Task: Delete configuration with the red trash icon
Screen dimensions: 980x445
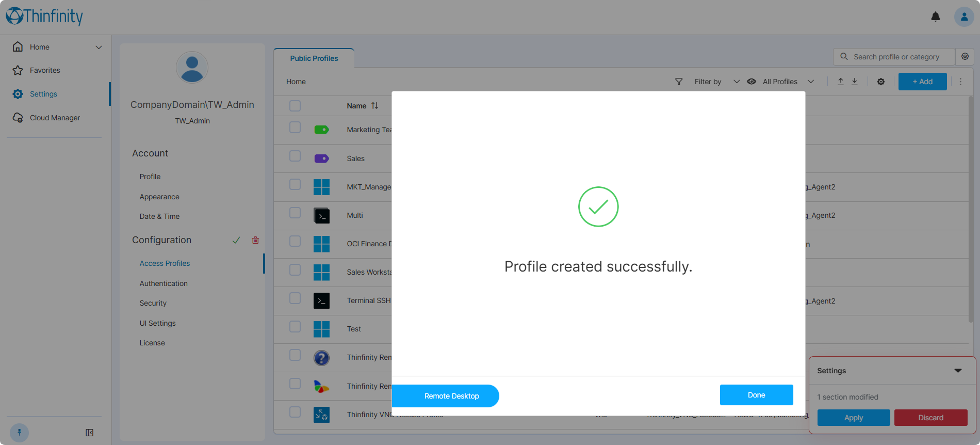Action: 255,240
